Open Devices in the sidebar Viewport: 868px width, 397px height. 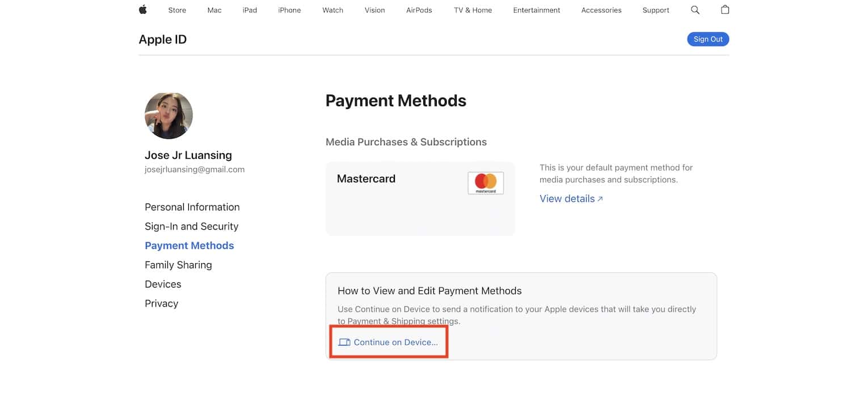click(163, 284)
